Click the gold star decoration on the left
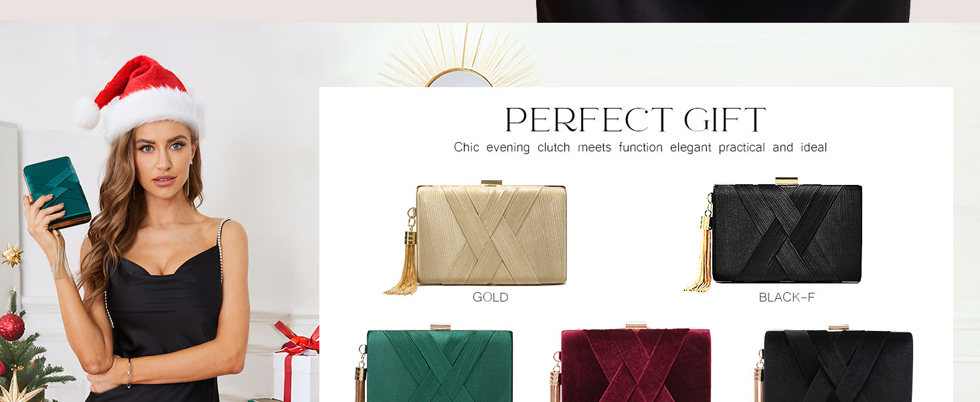Viewport: 980px width, 402px height. click(11, 255)
